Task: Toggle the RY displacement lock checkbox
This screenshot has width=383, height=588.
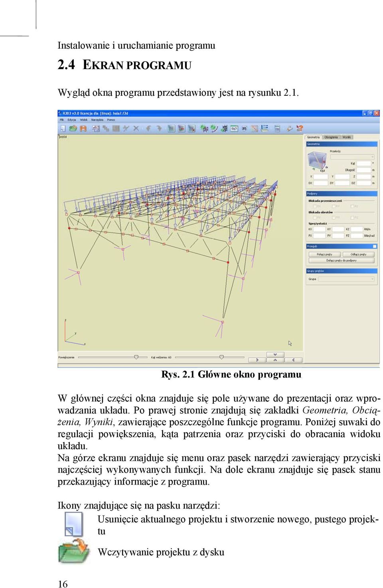Action: tap(334, 206)
